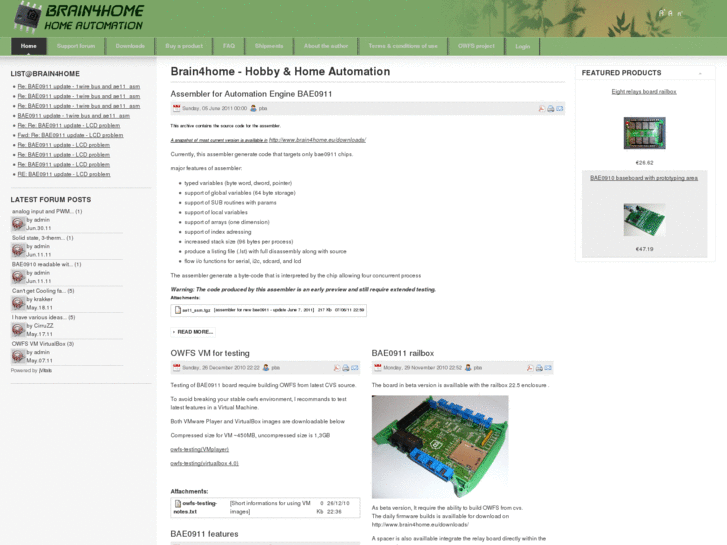Open 'I have various ideas...' forum post
The width and height of the screenshot is (727, 545).
coord(44,317)
